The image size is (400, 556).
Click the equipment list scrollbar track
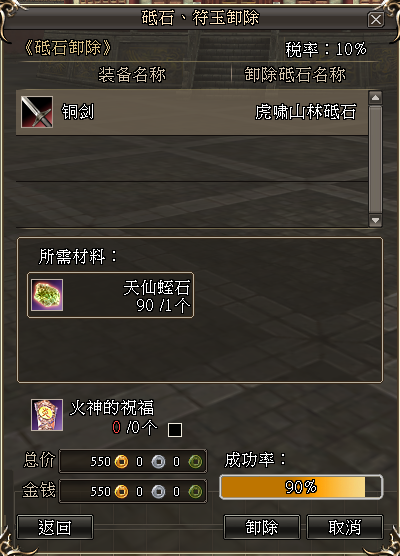375,159
